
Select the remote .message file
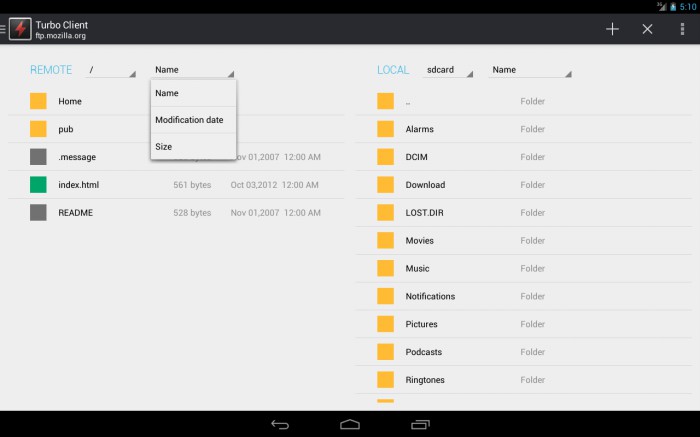79,157
